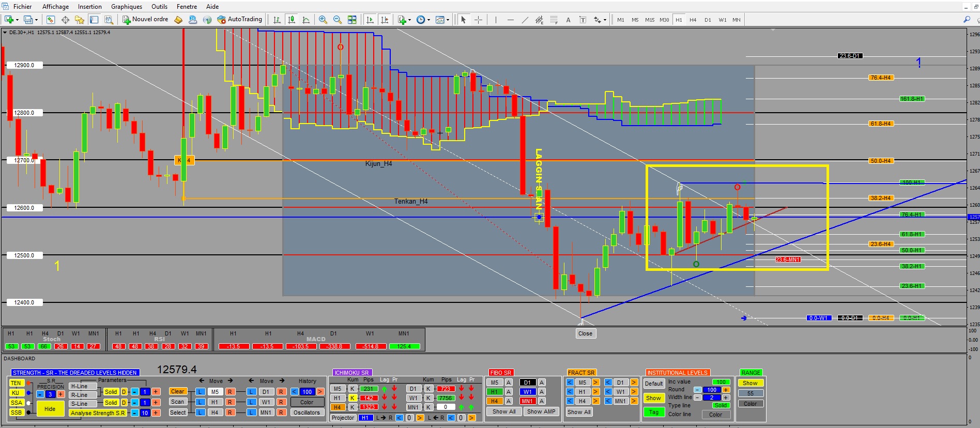Open the Outils menu
The width and height of the screenshot is (980, 428).
click(159, 7)
